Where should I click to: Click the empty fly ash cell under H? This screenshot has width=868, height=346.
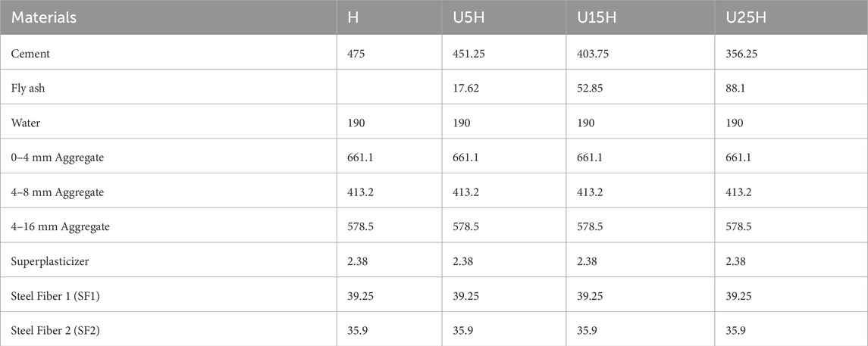(x=390, y=88)
